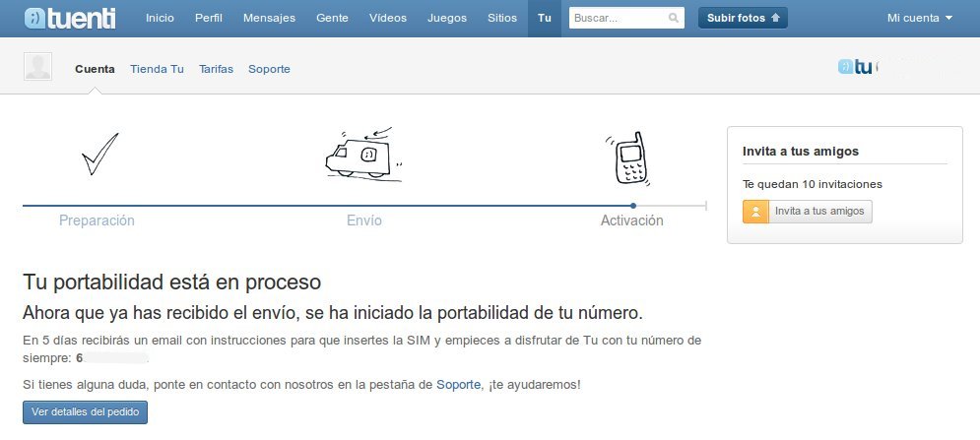The width and height of the screenshot is (980, 440).
Task: Click the Invita a tus amigos button
Action: (808, 212)
